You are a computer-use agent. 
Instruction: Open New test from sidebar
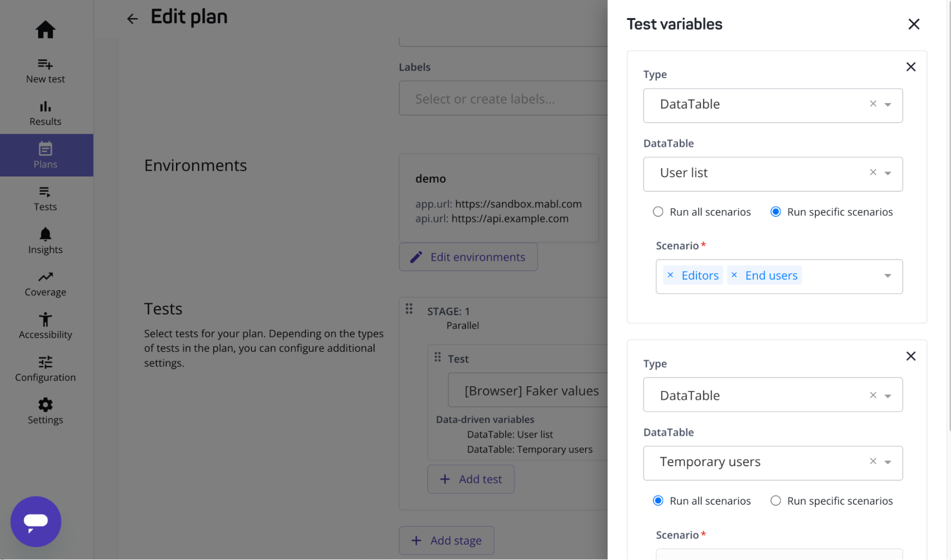(x=45, y=70)
